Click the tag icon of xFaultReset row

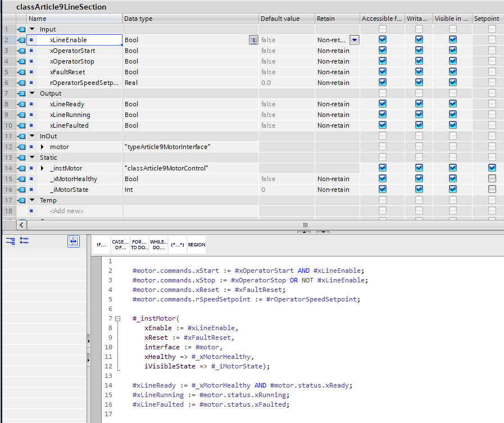coord(21,72)
